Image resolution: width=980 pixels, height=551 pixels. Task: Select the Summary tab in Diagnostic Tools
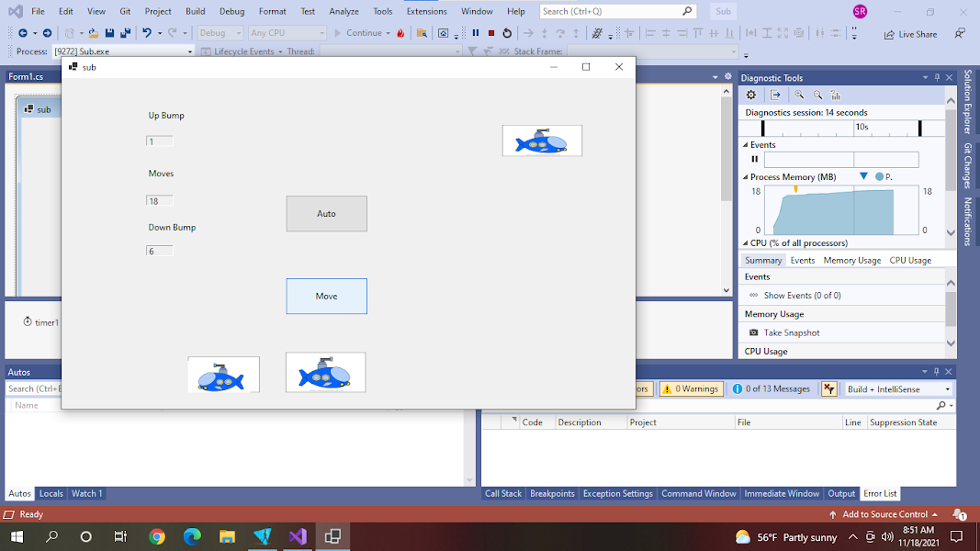click(763, 261)
